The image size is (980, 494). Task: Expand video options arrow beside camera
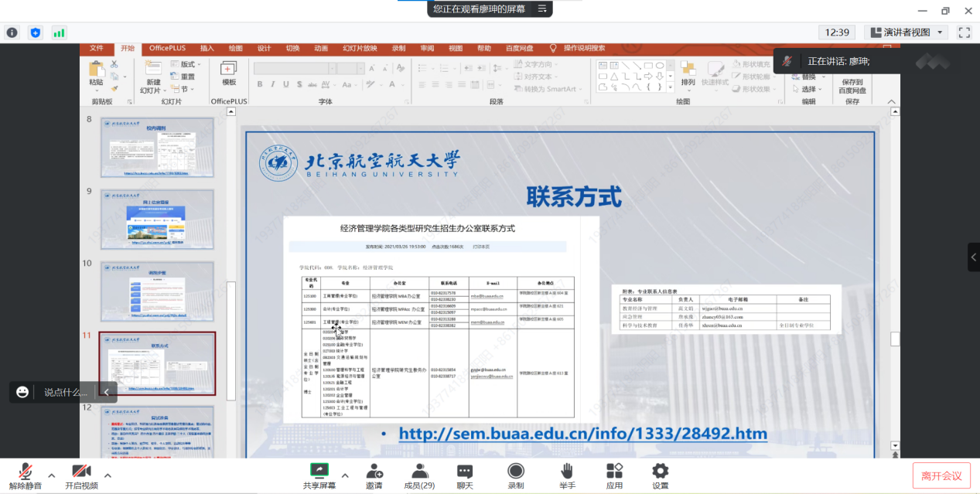click(x=108, y=475)
